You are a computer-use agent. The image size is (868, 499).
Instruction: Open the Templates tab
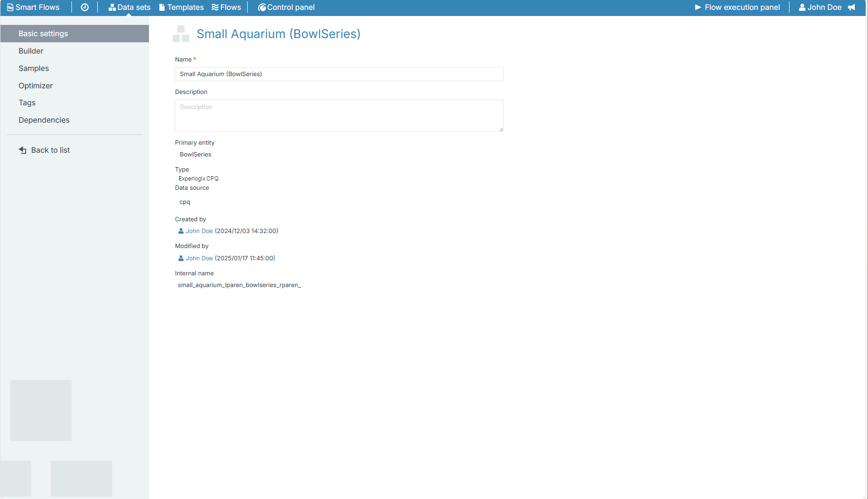coord(181,8)
